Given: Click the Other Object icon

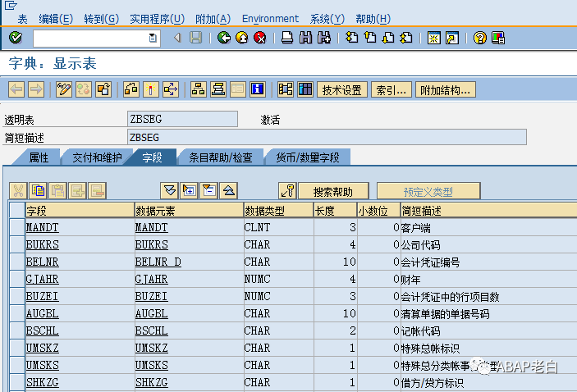Looking at the screenshot, I should pyautogui.click(x=103, y=89).
